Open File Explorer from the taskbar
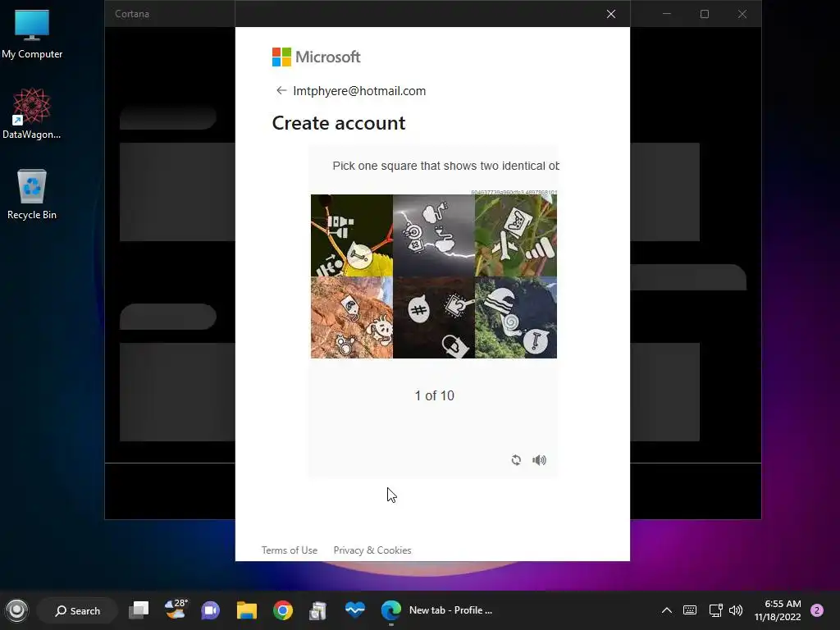Screen dimensions: 840x630 (x=247, y=610)
